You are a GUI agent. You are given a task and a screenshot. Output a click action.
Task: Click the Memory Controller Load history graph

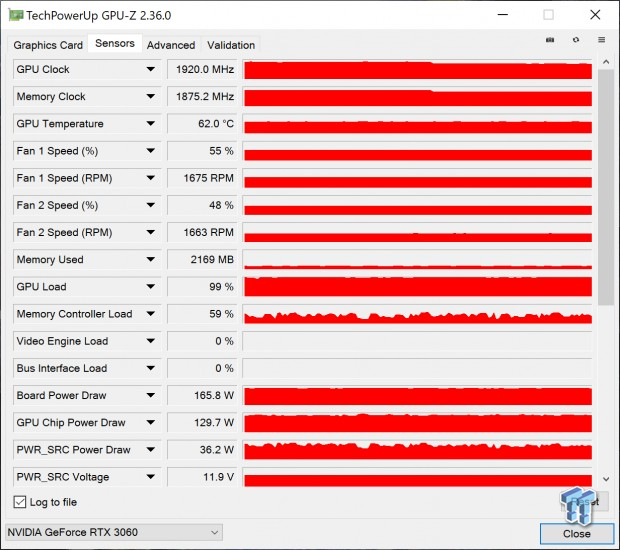tap(418, 314)
